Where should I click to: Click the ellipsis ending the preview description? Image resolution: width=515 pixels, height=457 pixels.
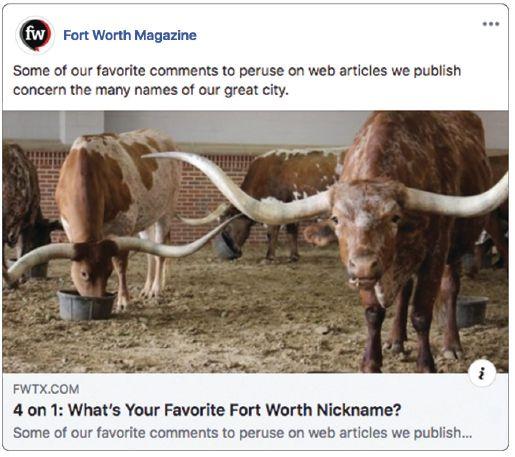point(467,433)
